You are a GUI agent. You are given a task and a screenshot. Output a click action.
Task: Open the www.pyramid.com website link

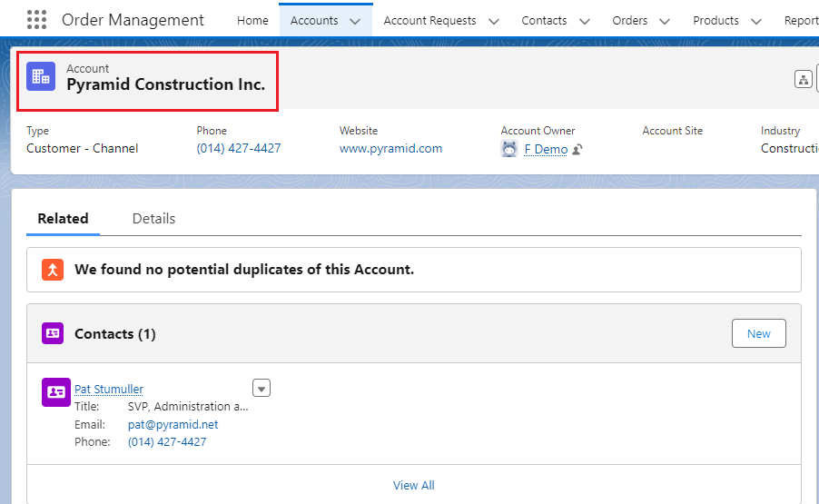pos(390,149)
